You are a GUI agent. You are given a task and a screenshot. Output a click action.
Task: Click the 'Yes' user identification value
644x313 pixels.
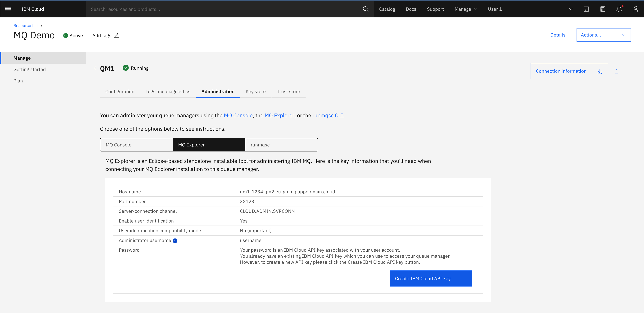(243, 221)
